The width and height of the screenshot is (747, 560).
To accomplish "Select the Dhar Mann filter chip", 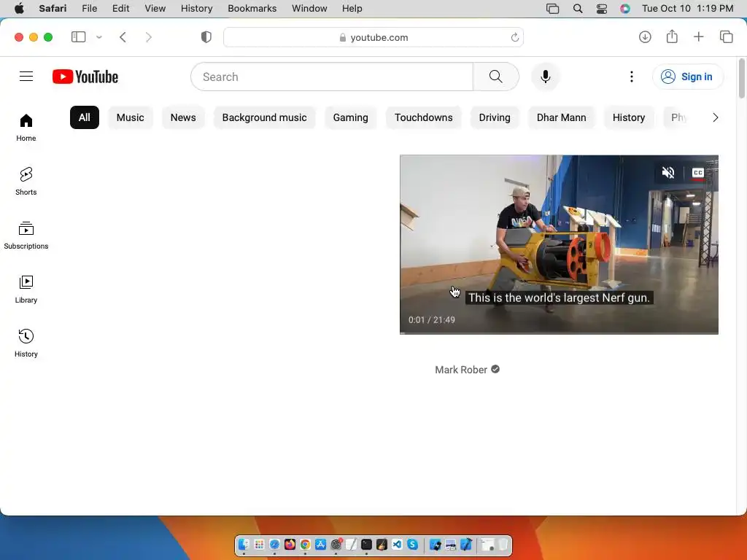I will click(561, 117).
